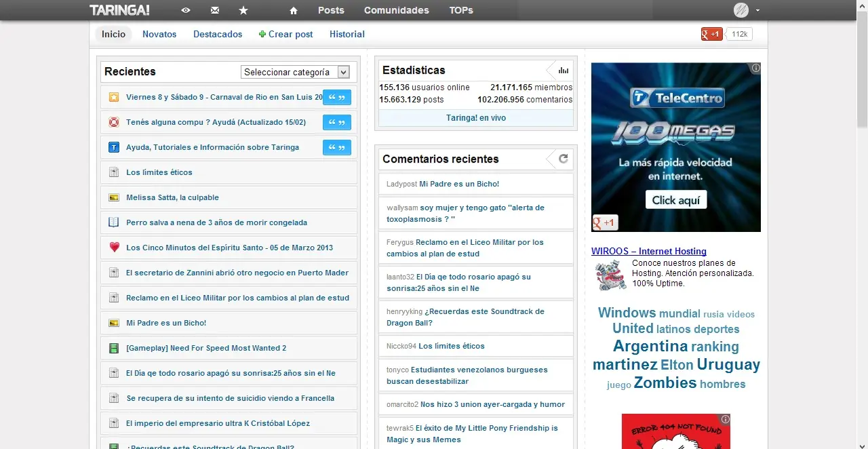Screen dimensions: 868x449
Task: Open Perro salva a nena de 3 años
Action: pos(216,222)
